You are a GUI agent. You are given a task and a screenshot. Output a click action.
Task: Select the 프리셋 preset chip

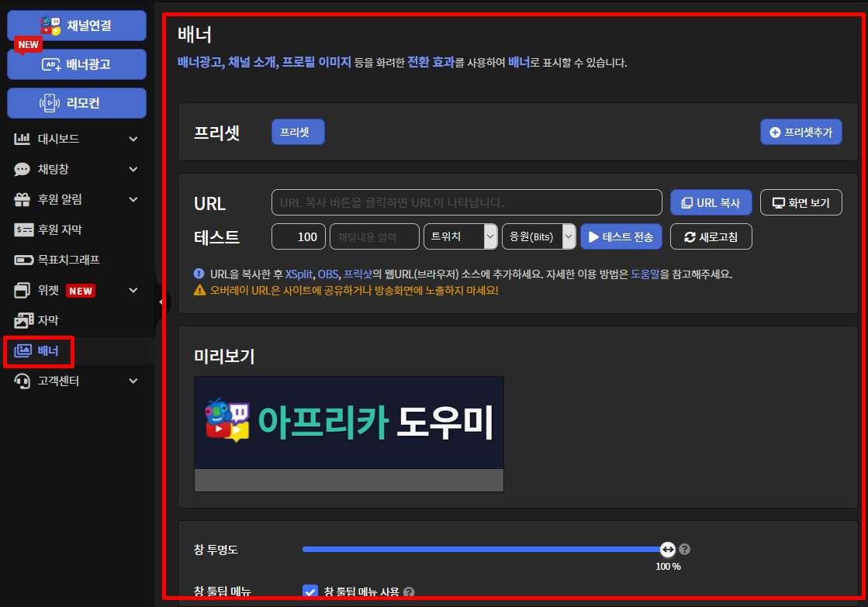coord(298,133)
